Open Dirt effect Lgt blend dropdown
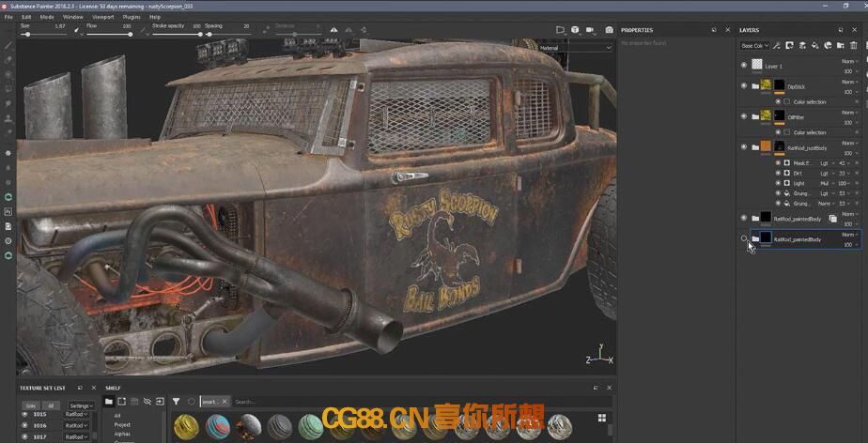Screen dimensions: 868x443 tap(827, 173)
